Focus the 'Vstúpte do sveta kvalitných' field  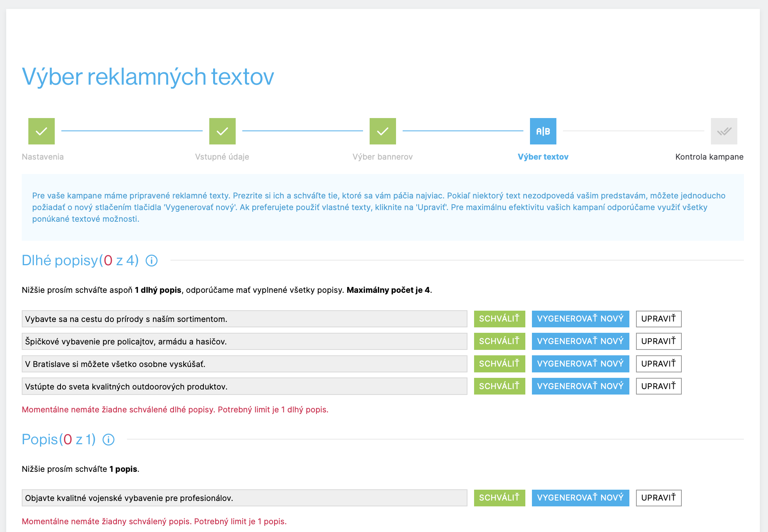[x=245, y=386]
